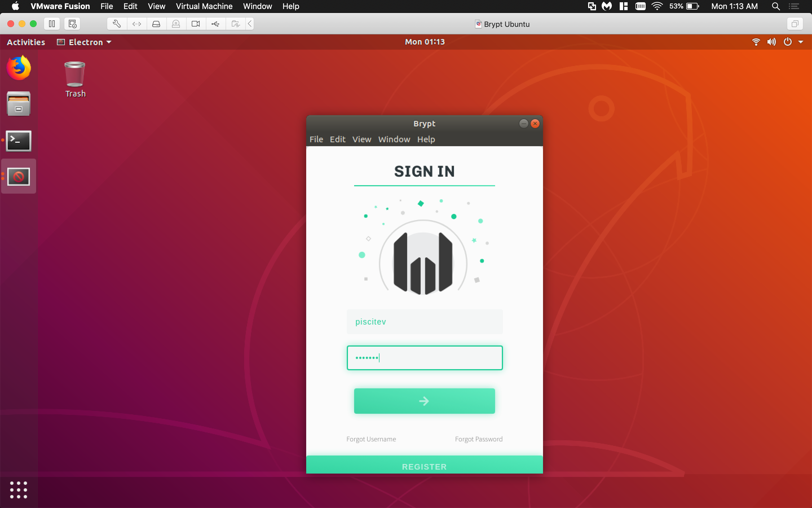This screenshot has width=812, height=508.
Task: Minimize the Brypt window
Action: pos(524,124)
